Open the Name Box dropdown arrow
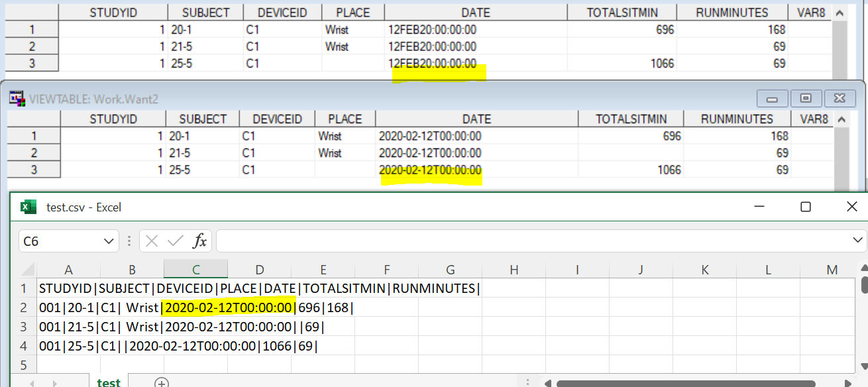868x387 pixels. pos(109,241)
